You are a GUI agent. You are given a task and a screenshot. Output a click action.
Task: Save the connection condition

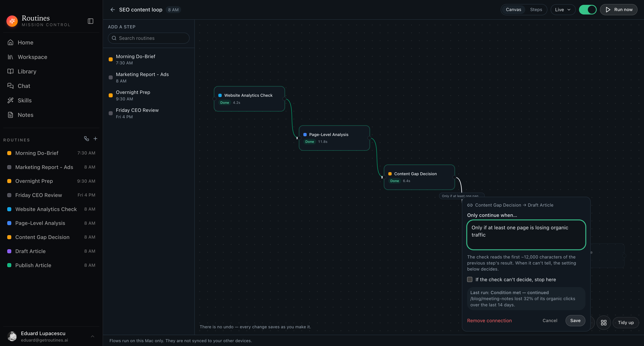(x=575, y=320)
